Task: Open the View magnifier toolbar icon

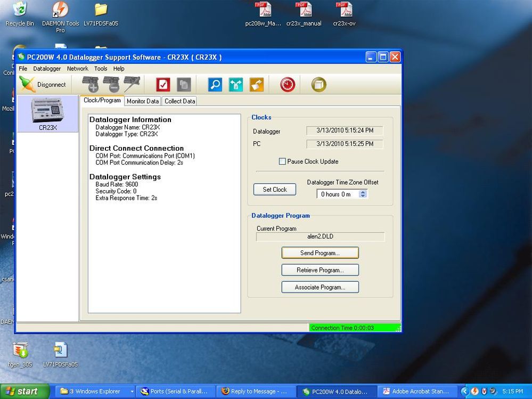Action: click(215, 85)
